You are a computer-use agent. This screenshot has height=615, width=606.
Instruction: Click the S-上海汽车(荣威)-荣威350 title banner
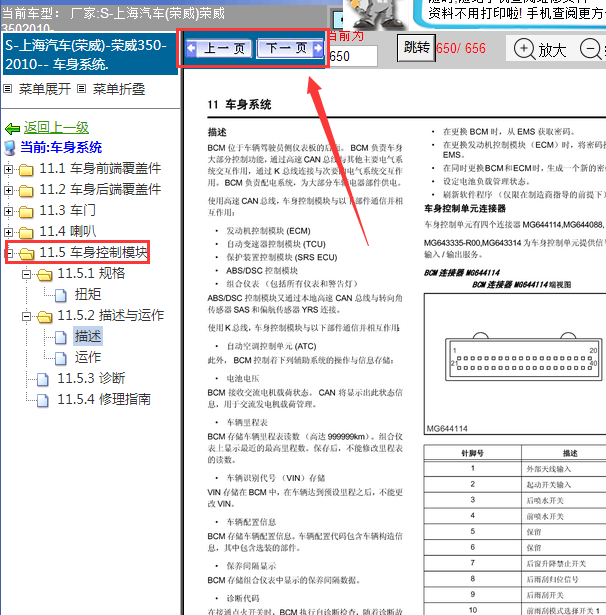(x=89, y=55)
